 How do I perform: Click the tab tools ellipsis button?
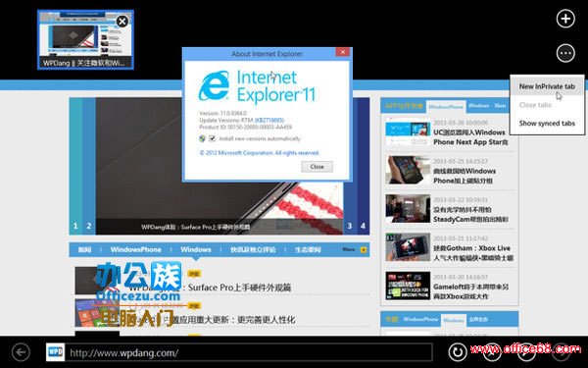[x=565, y=53]
